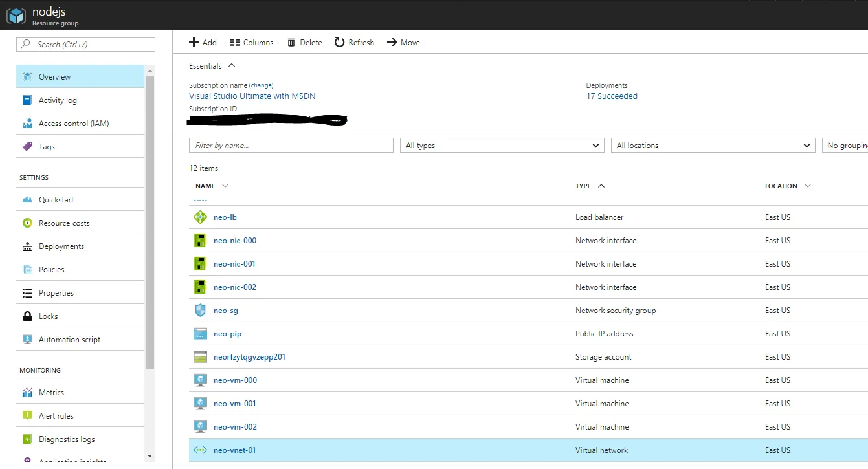Click the Load balancer type cell

click(599, 217)
